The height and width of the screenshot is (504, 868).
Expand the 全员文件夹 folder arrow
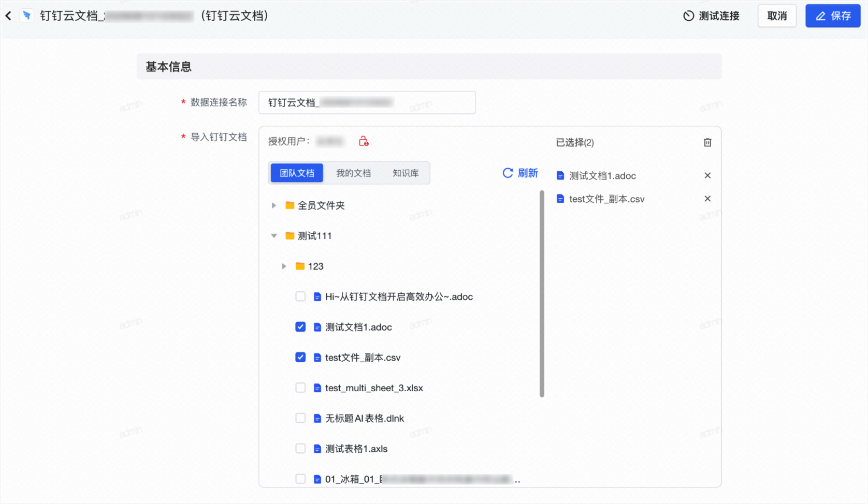(x=274, y=205)
